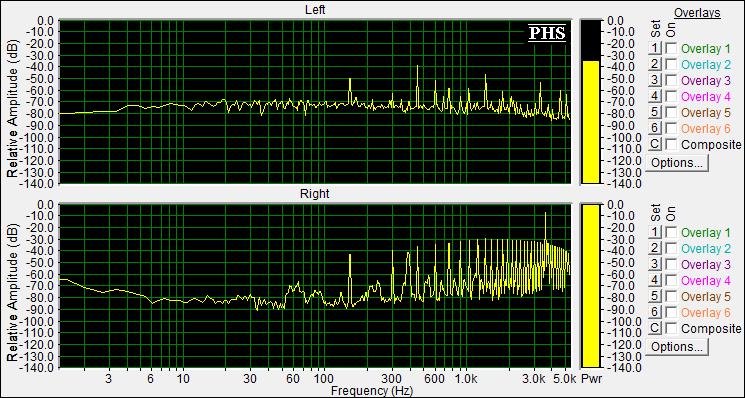This screenshot has width=745, height=398.
Task: Click the 1.0k frequency axis value
Action: [466, 379]
